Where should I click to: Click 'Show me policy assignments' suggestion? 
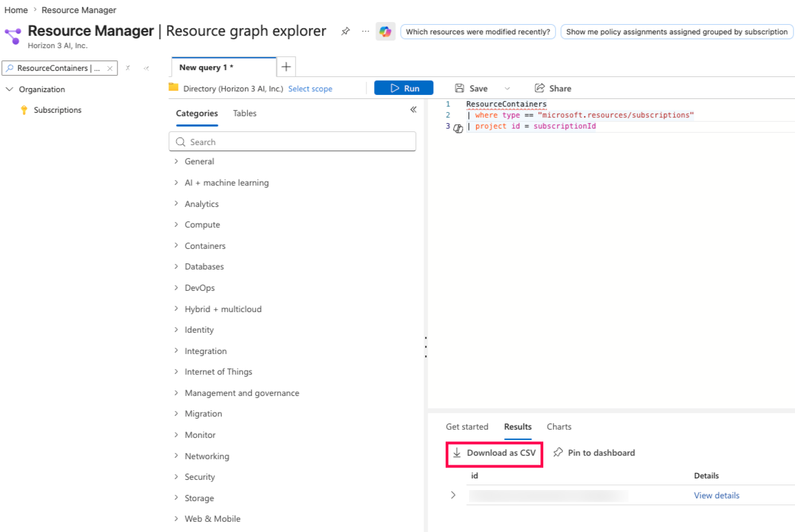pos(676,32)
